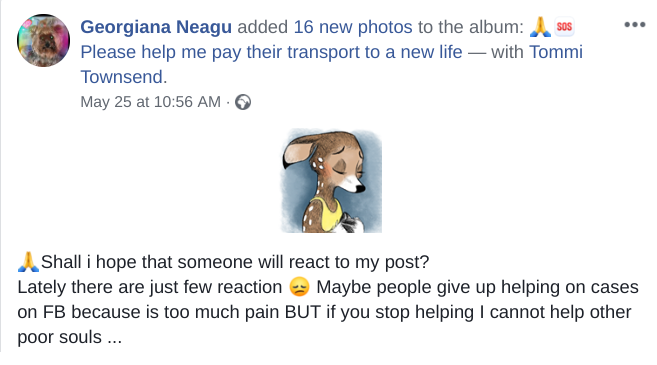Click the red SOS emoji in album title
657x365 pixels.
pyautogui.click(x=564, y=27)
